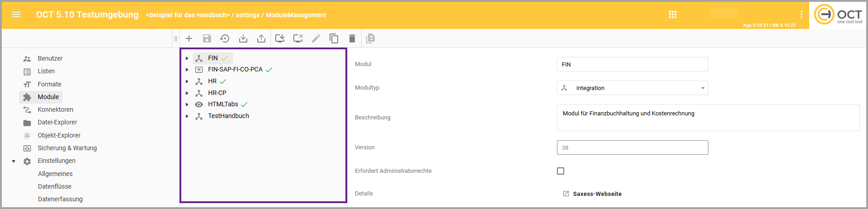Open Sicherung & Wartung in sidebar
The height and width of the screenshot is (209, 868).
click(x=67, y=148)
